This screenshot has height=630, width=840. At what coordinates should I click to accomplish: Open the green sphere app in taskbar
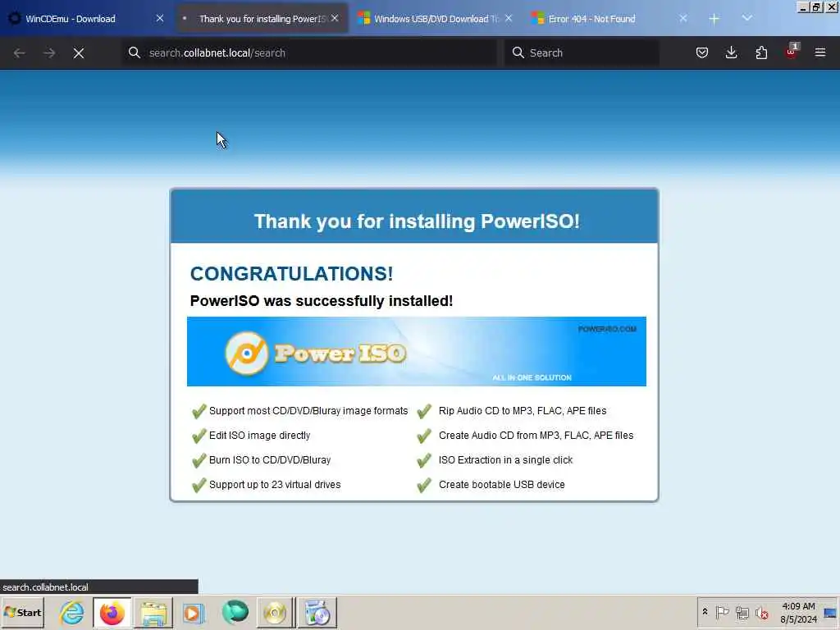click(235, 612)
